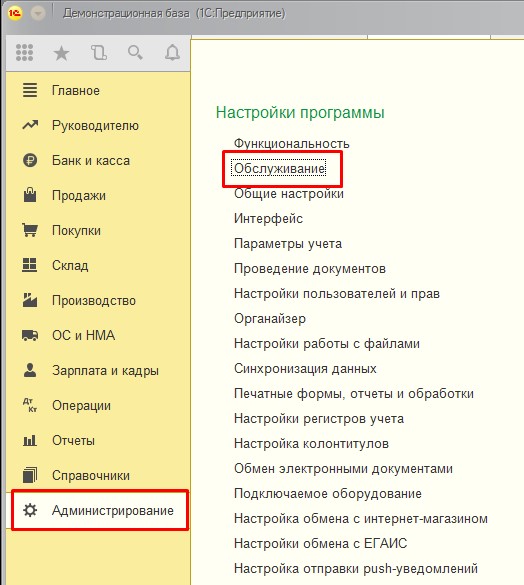The width and height of the screenshot is (524, 585).
Task: Open the Справочники section
Action: 91,476
